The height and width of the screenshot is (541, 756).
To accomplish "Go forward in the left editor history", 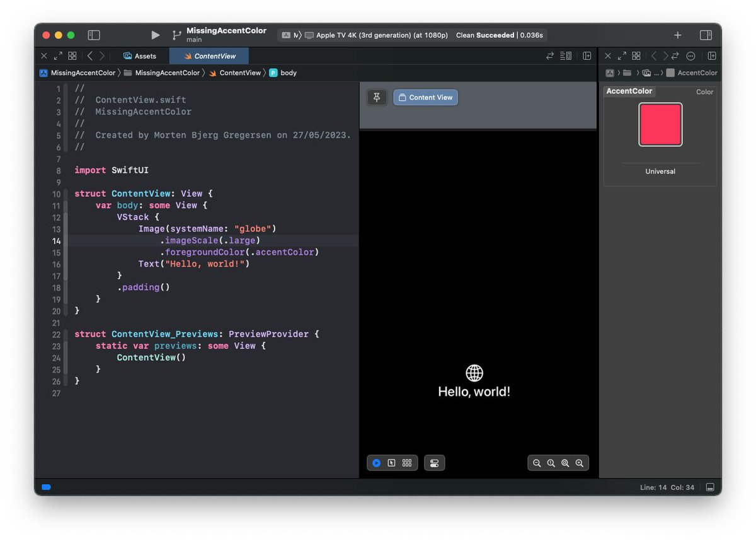I will pos(102,56).
